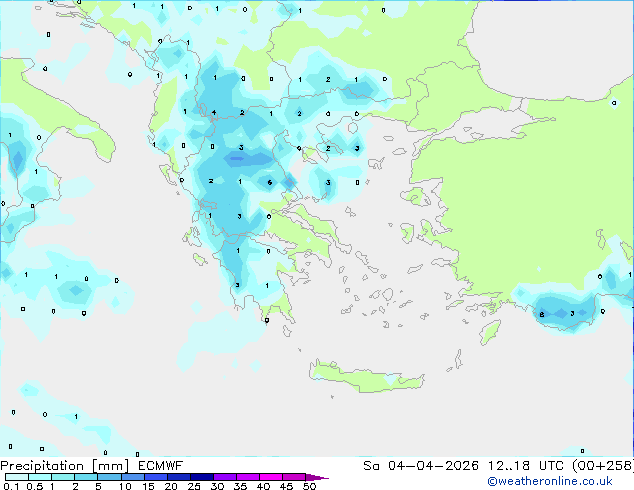Pick the 45–50 mm legend swatch

294,477
